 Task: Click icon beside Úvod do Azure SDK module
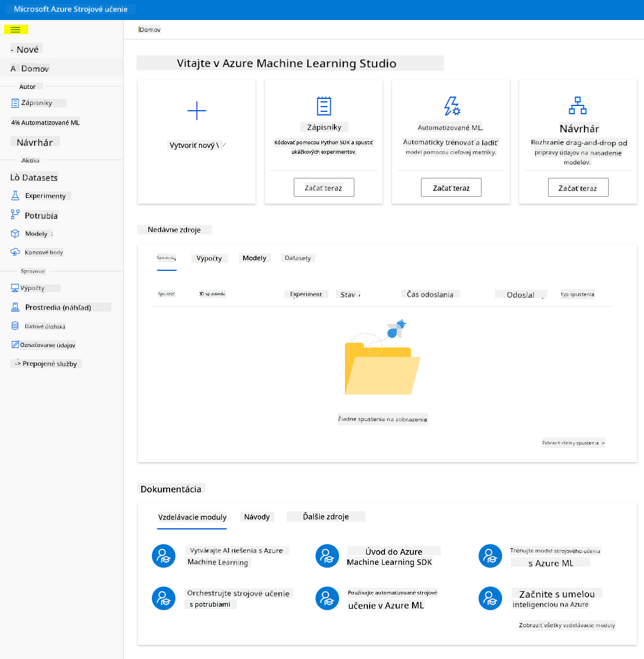click(x=327, y=555)
